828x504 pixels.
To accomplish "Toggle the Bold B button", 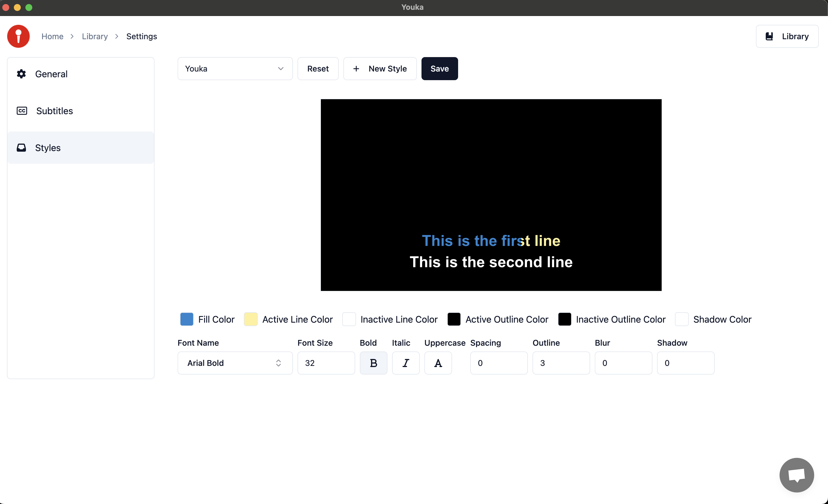I will pyautogui.click(x=373, y=363).
